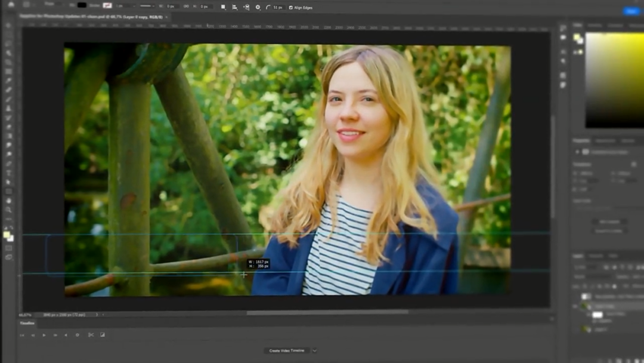The height and width of the screenshot is (363, 644).
Task: Select the Frame tool
Action: click(8, 72)
